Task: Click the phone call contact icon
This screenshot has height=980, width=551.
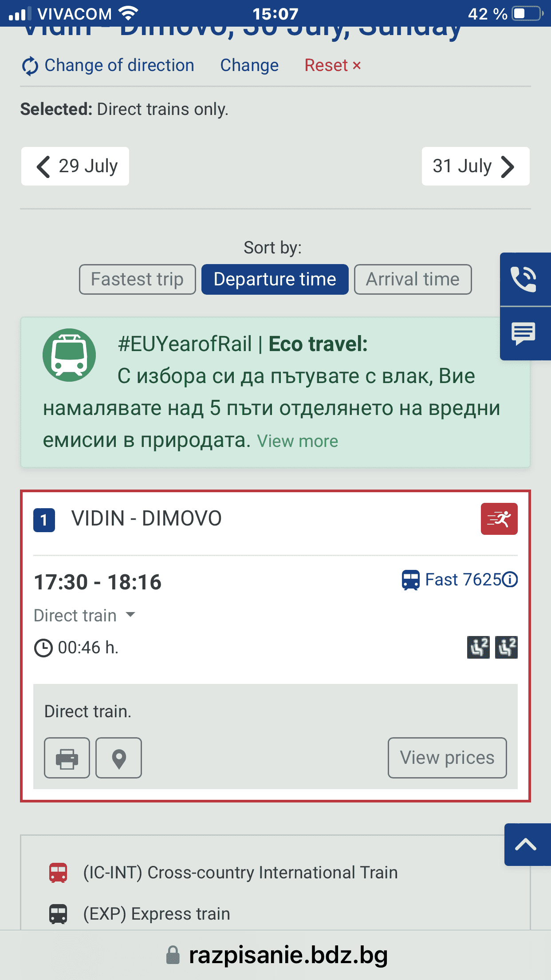Action: (x=524, y=279)
